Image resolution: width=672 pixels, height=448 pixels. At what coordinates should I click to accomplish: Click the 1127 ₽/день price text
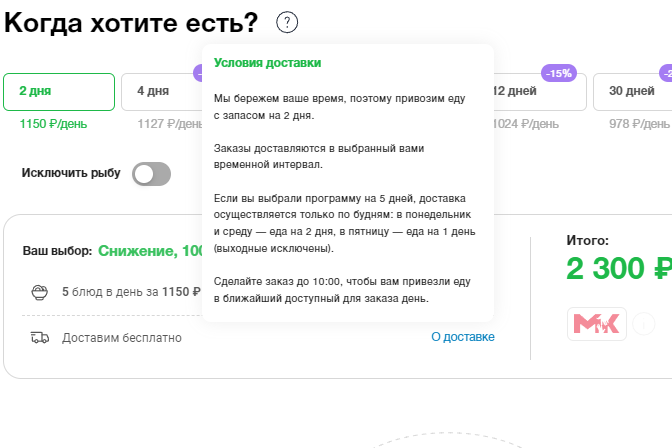[170, 124]
